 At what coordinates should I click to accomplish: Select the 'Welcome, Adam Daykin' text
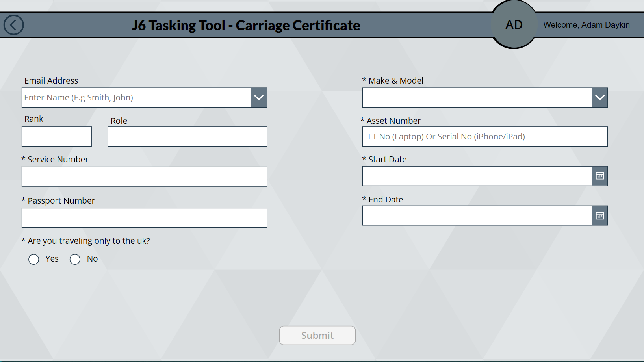tap(586, 25)
